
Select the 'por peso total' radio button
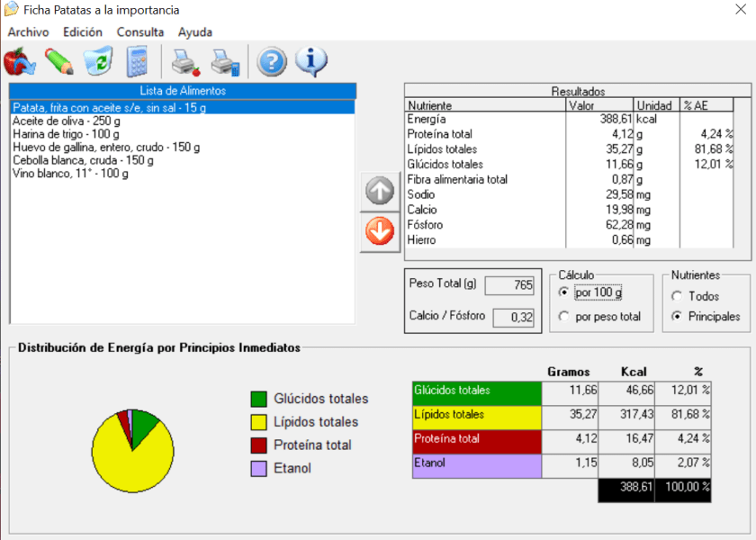pos(564,316)
